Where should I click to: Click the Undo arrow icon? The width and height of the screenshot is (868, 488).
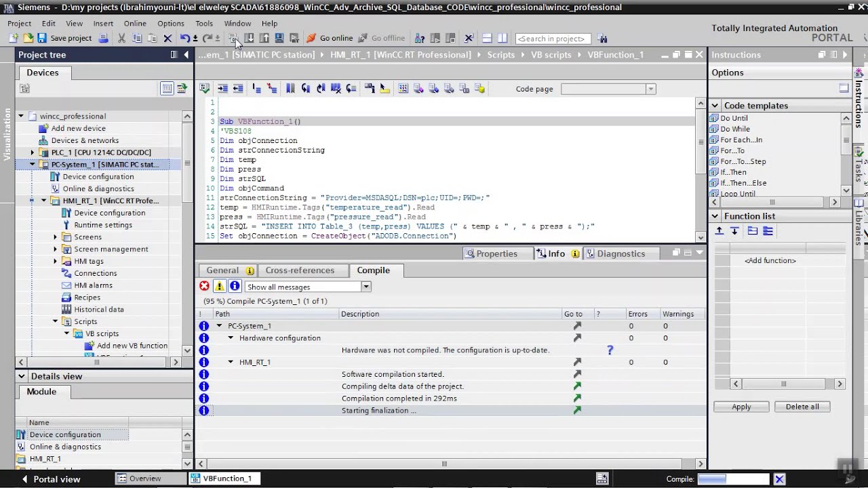[x=185, y=38]
